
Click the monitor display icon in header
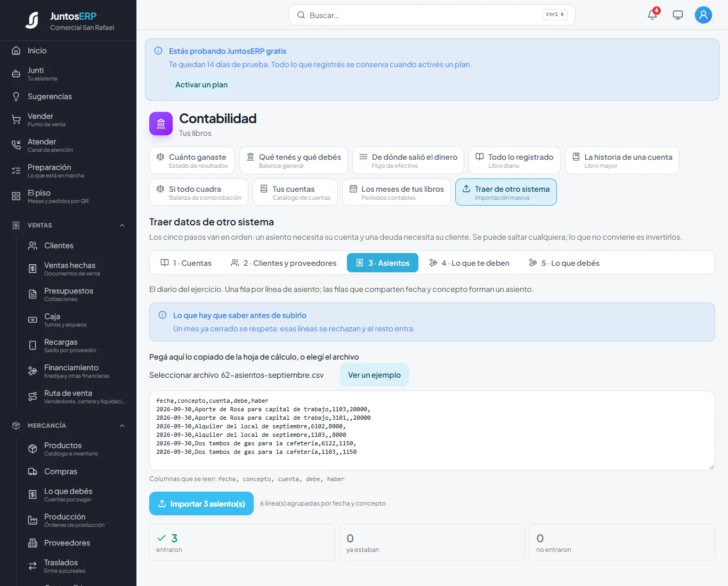point(678,15)
